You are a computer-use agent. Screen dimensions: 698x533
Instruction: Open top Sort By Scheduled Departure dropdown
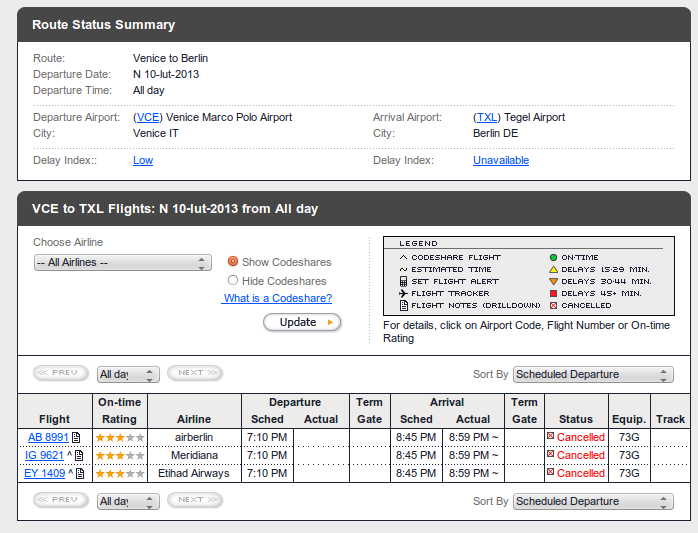(593, 374)
